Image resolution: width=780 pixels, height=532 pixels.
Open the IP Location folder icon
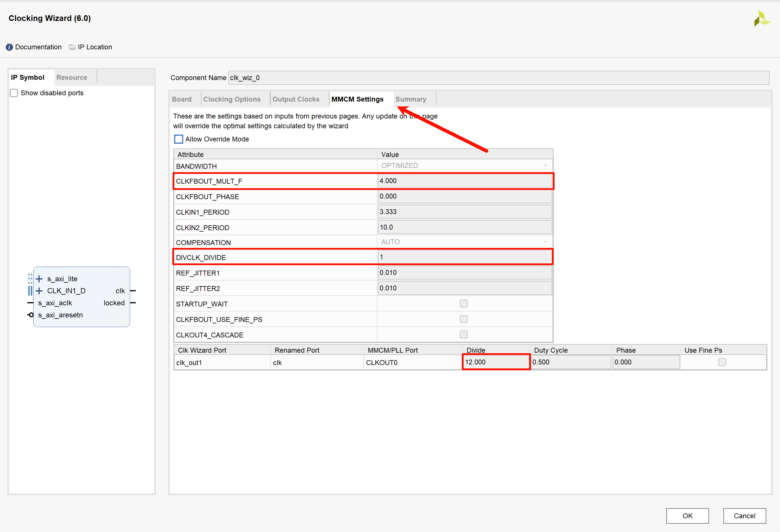[x=72, y=47]
